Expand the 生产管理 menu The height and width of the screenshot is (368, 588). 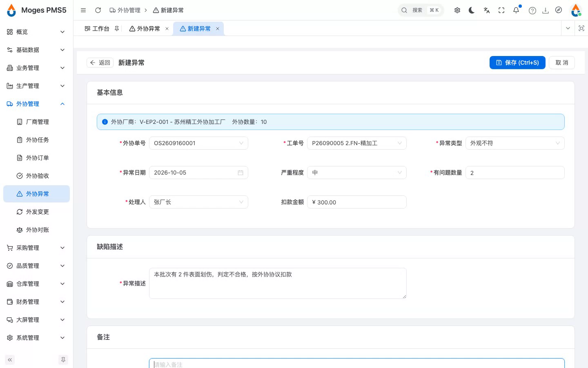click(x=36, y=86)
